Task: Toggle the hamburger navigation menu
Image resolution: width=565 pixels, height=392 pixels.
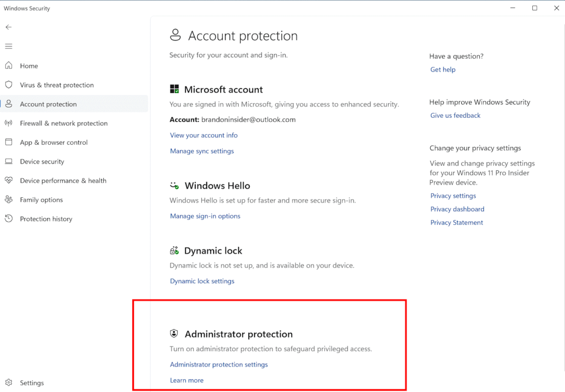Action: [9, 47]
